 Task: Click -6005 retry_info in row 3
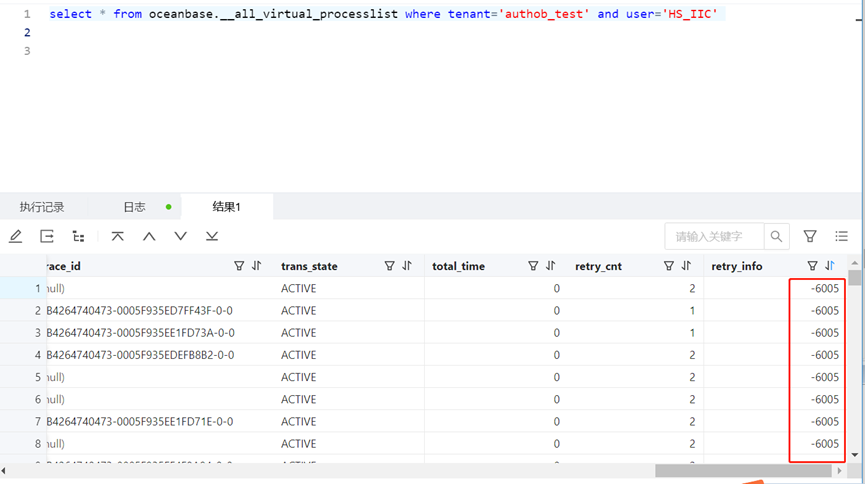pos(825,333)
